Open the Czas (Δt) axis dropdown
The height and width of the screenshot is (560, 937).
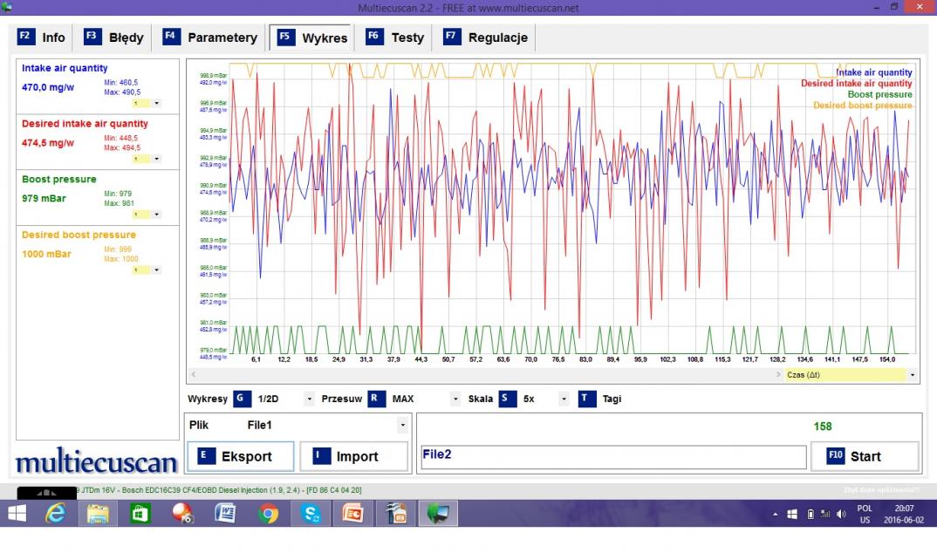pyautogui.click(x=913, y=375)
